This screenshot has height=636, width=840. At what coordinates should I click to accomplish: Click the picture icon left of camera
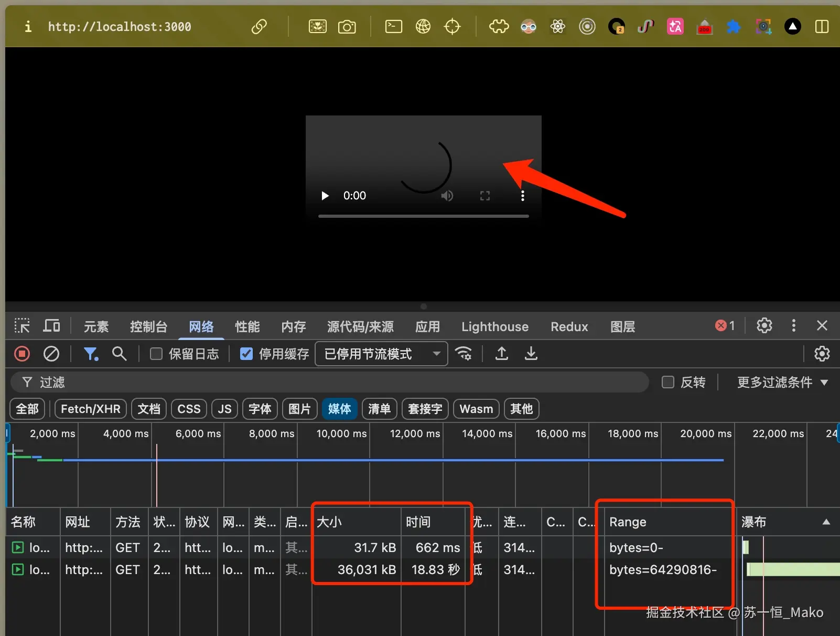pyautogui.click(x=317, y=26)
